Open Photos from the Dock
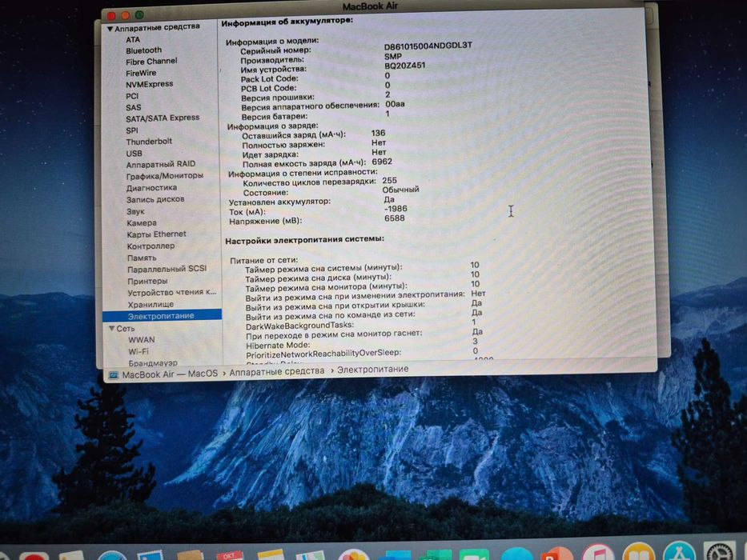Screen dimensions: 747x560 353,555
